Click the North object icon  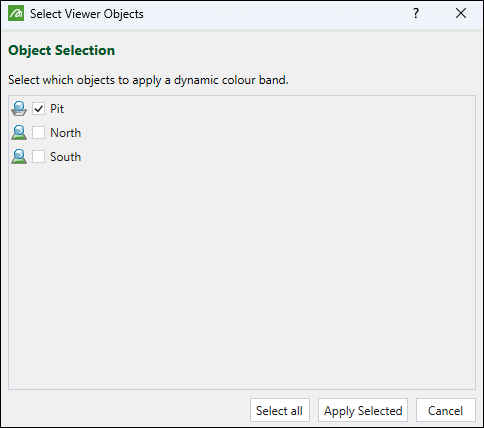click(19, 133)
